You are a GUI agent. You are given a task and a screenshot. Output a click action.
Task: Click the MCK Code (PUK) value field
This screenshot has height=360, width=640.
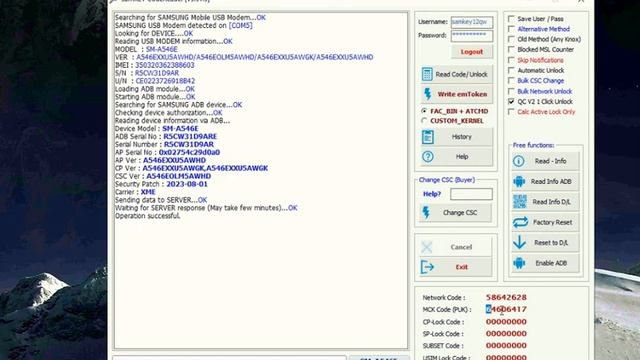click(506, 309)
